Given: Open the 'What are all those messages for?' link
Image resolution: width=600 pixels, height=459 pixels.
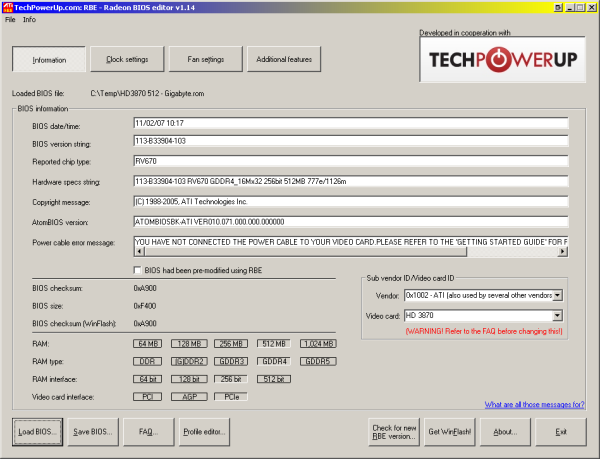Looking at the screenshot, I should (534, 404).
